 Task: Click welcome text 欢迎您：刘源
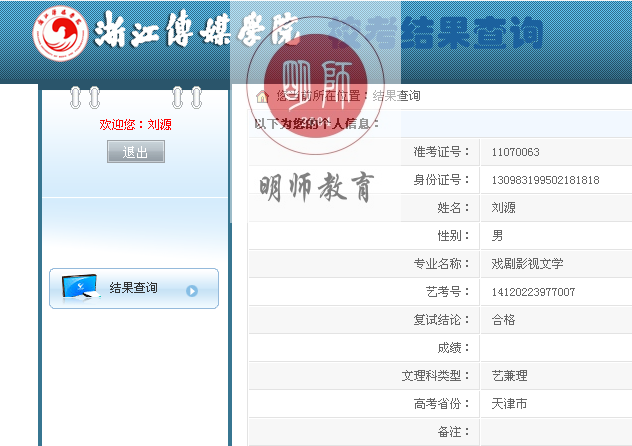pyautogui.click(x=135, y=124)
